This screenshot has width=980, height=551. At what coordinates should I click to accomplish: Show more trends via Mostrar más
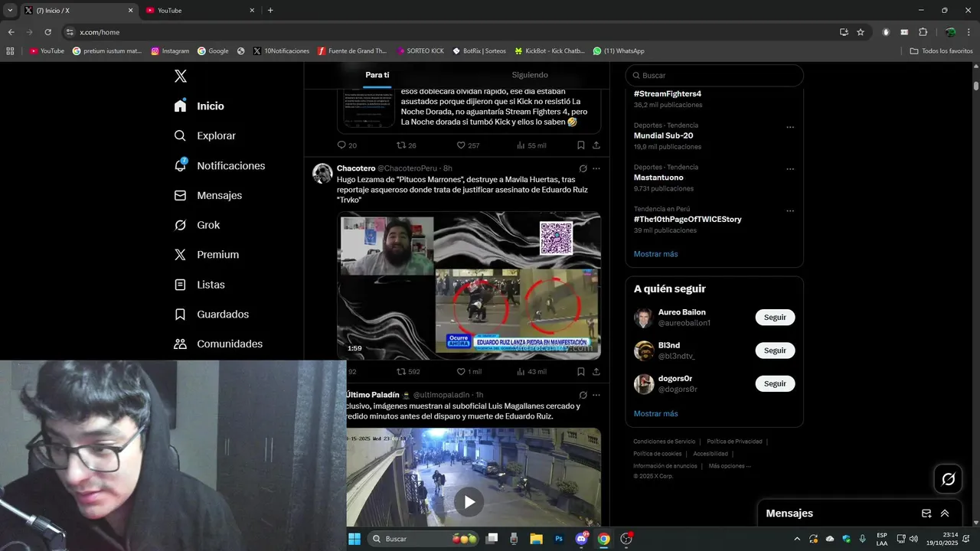pos(655,254)
